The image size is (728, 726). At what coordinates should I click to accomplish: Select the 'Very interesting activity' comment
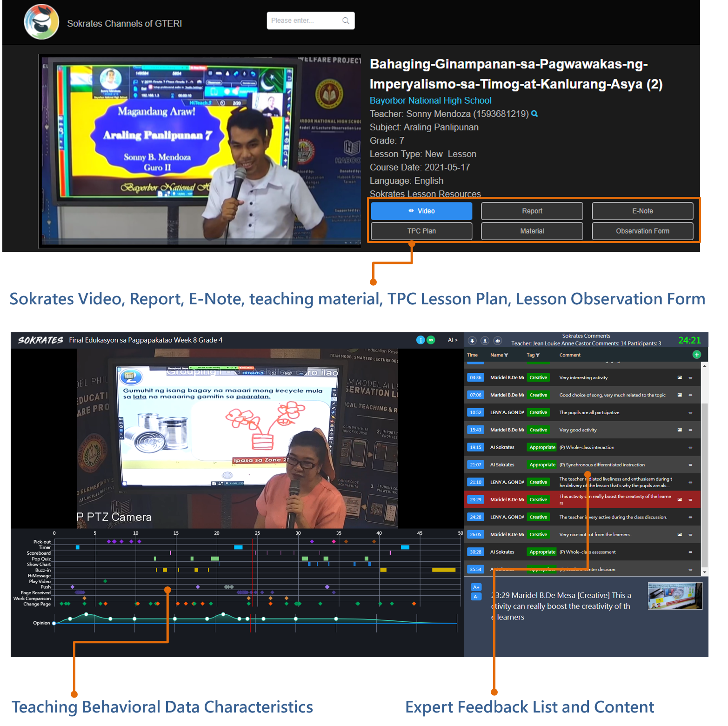tap(583, 377)
